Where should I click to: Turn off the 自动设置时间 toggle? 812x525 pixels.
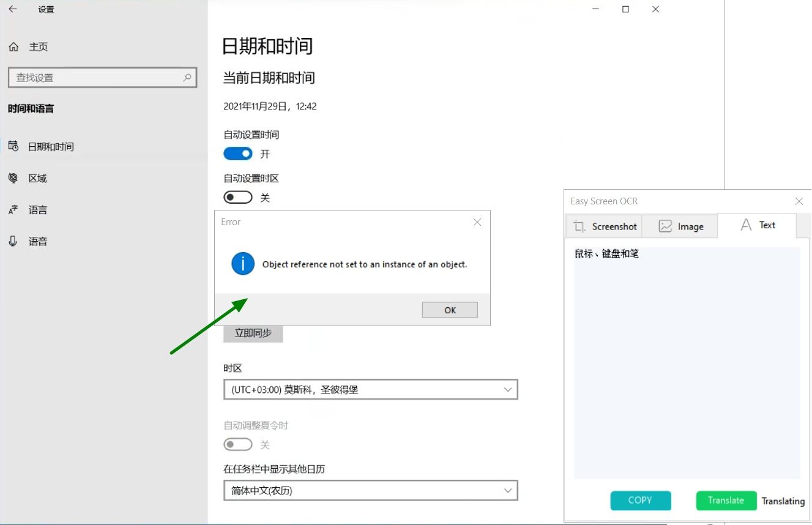tap(238, 154)
